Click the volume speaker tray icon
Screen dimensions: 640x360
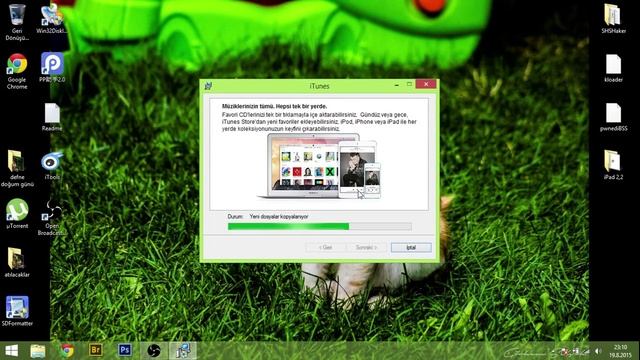[x=598, y=351]
